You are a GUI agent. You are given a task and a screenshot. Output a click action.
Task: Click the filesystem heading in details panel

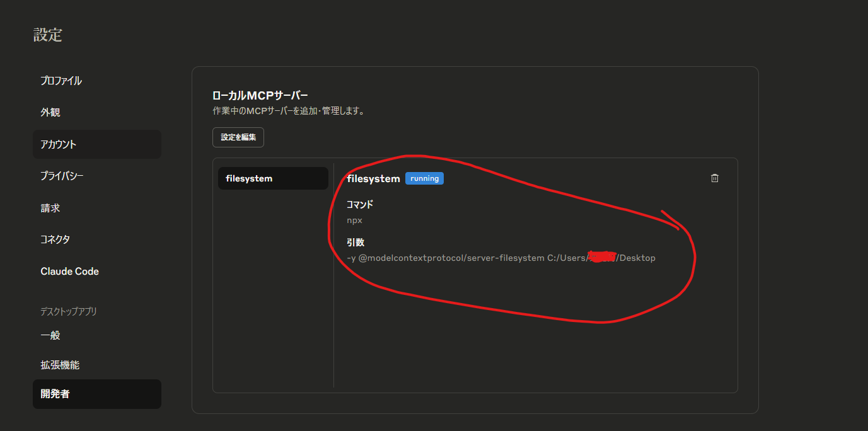tap(373, 178)
